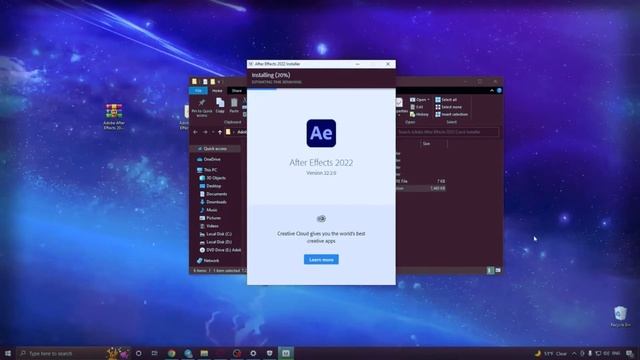Open the shield app on taskbar
Image resolution: width=640 pixels, height=360 pixels.
point(269,353)
